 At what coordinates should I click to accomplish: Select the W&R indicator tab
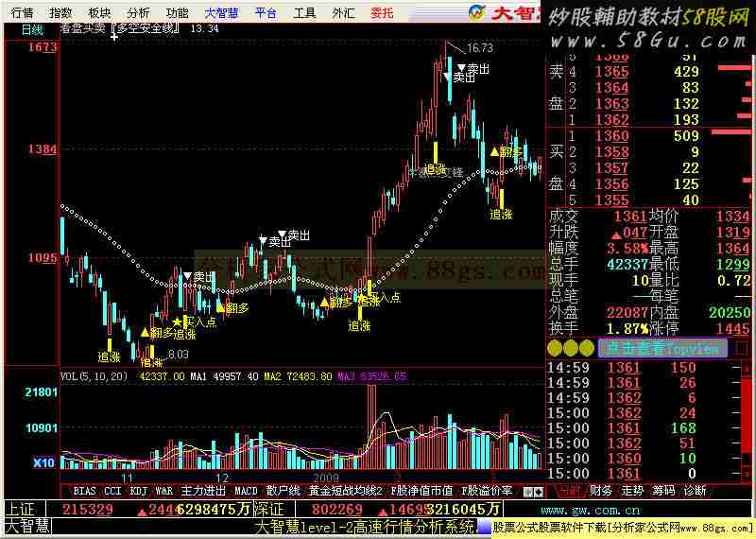click(163, 491)
